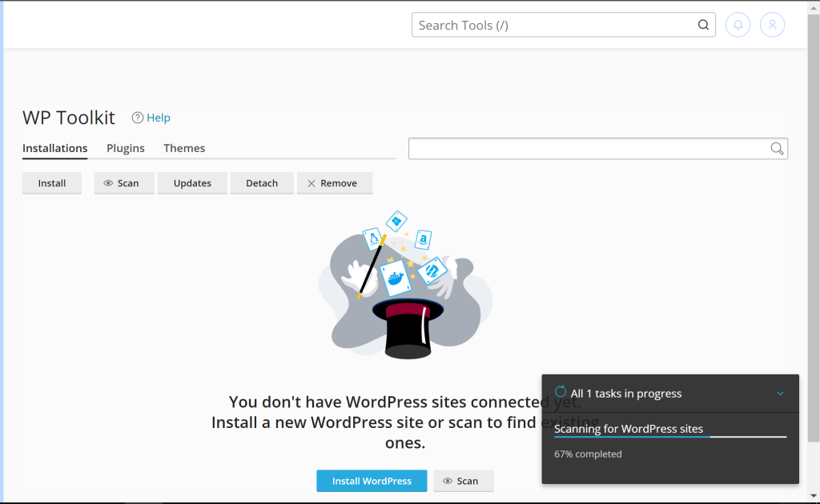Screen dimensions: 820x504
Task: Switch to the Plugins tab
Action: 126,148
